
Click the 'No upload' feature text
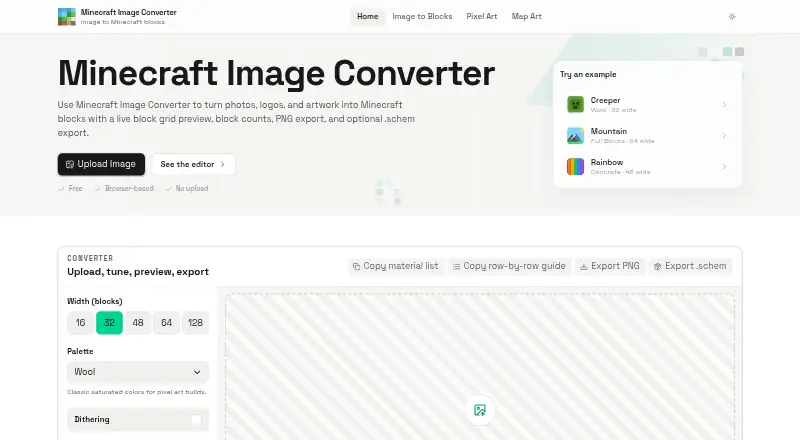click(x=192, y=188)
